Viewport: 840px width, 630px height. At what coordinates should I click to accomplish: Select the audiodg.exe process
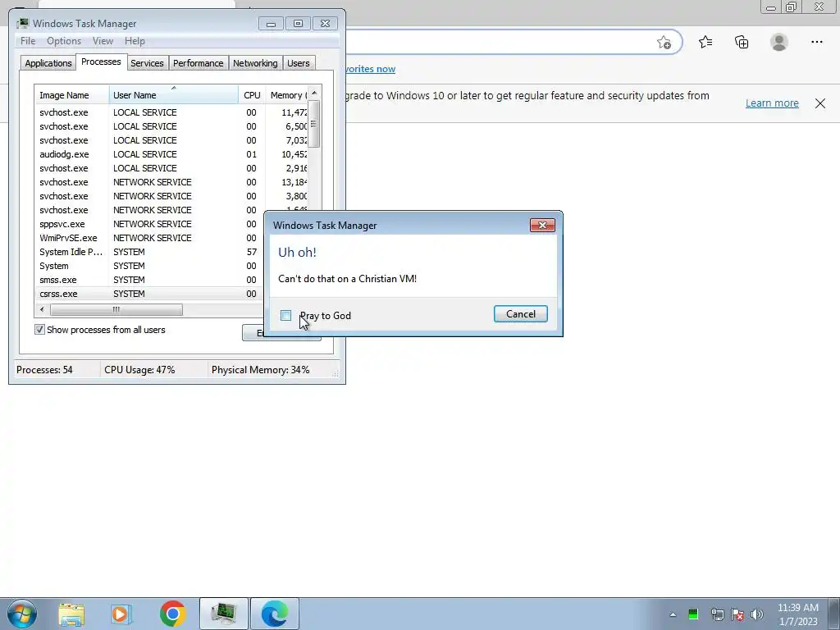tap(171, 154)
